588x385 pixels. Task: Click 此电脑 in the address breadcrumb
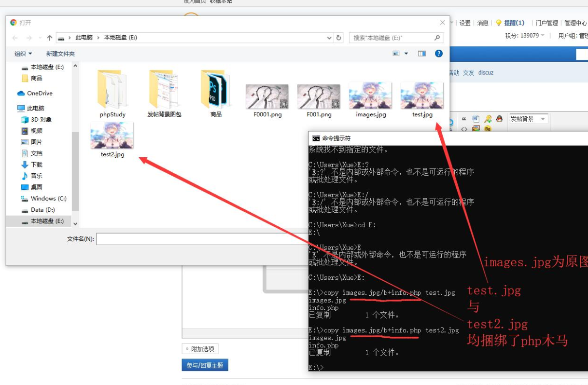84,38
